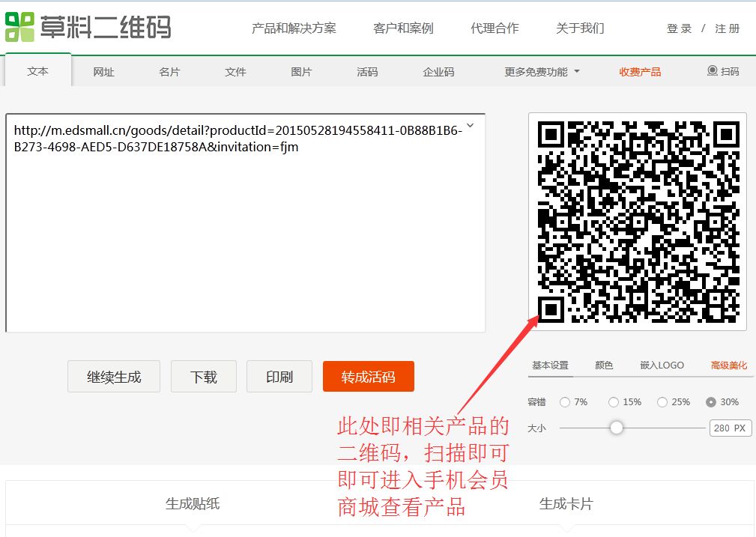
Task: Open the 收费产品 tab
Action: pos(640,72)
